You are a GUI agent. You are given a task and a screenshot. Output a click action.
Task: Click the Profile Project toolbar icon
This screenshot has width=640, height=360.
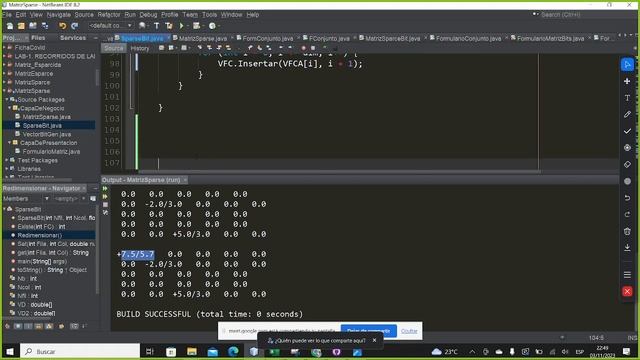(212, 26)
